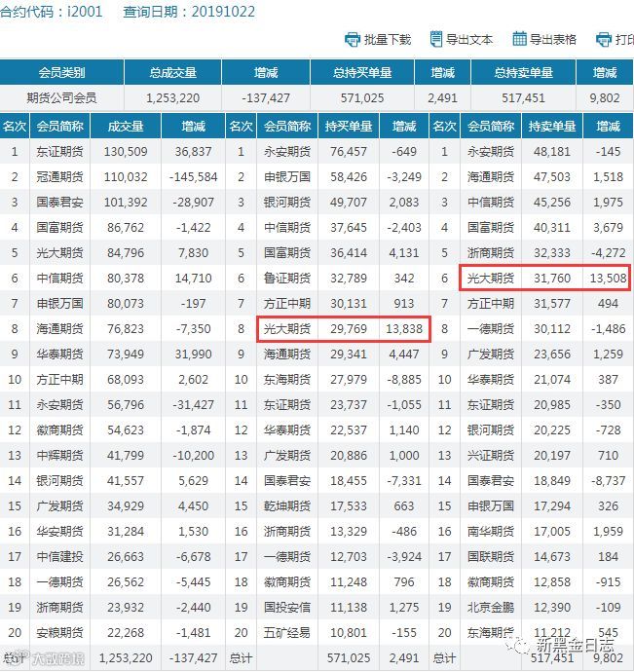The image size is (634, 672).
Task: Select the 总持买单量 header cell
Action: (x=362, y=72)
